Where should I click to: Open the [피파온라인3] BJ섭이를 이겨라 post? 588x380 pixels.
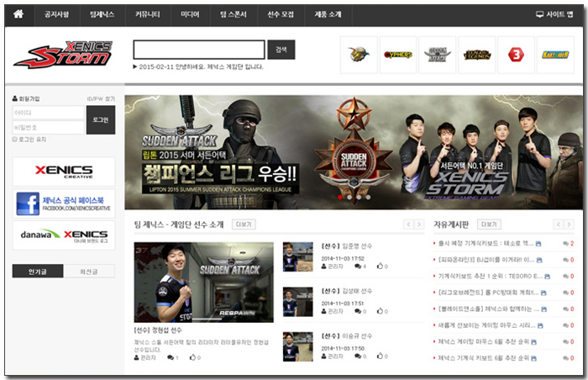click(x=486, y=260)
